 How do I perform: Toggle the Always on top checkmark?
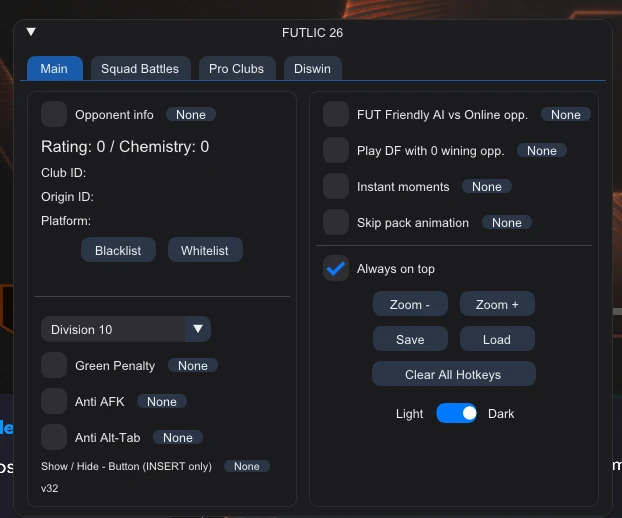(336, 269)
